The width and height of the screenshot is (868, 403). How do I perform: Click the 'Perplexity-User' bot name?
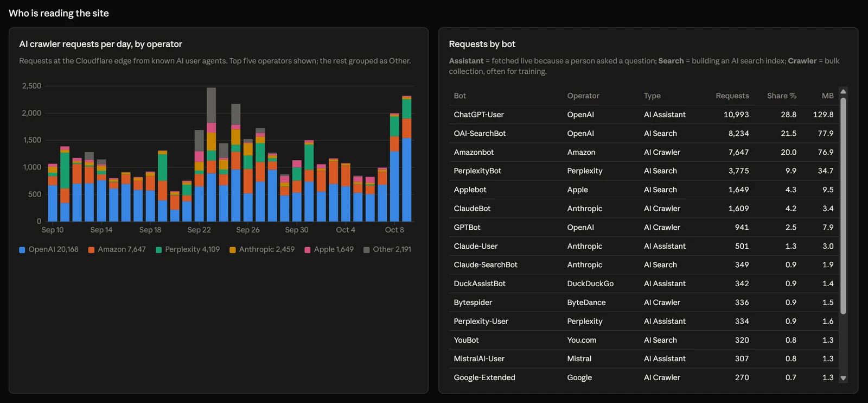[481, 322]
